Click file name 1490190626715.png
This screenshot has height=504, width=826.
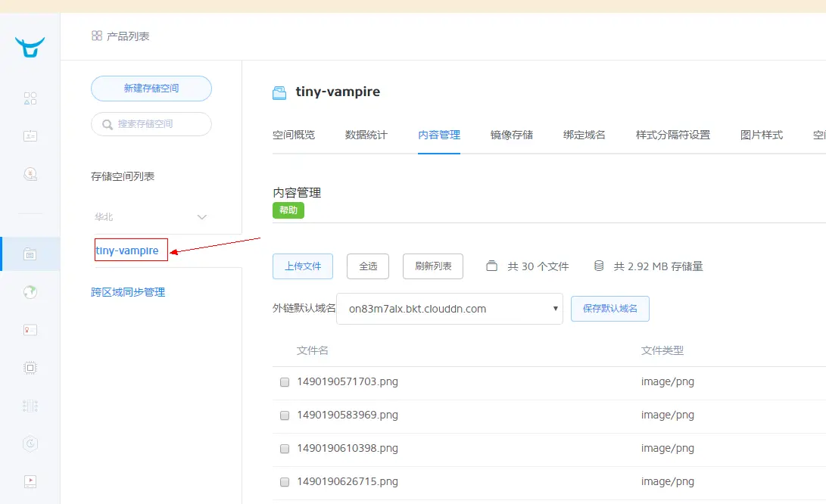(348, 481)
